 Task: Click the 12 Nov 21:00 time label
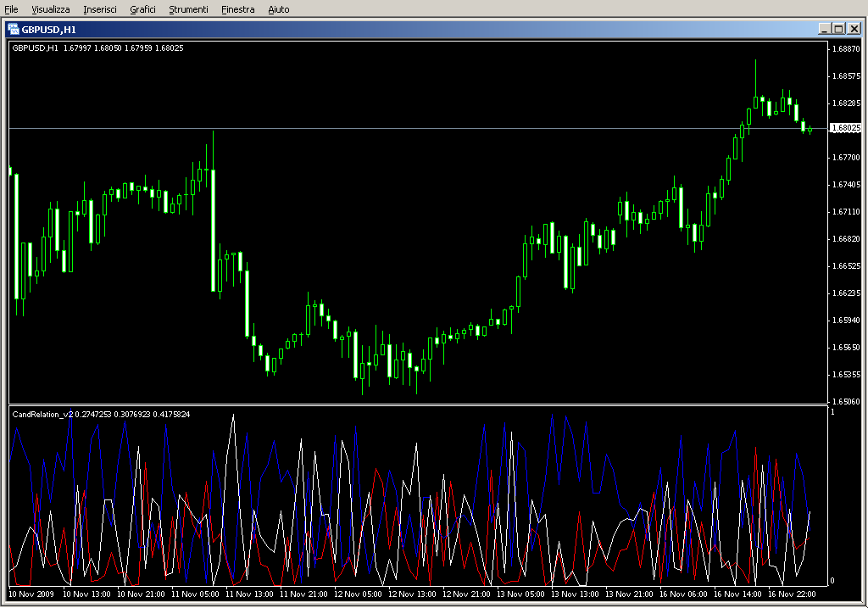[466, 594]
